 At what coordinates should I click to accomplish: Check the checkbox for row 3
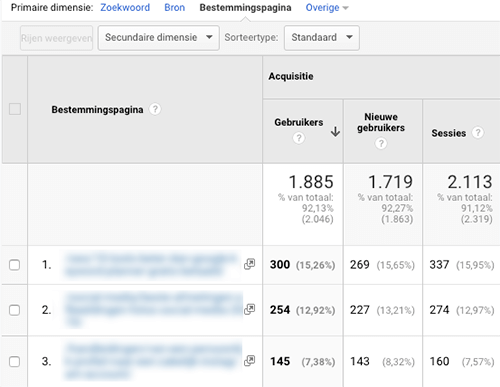point(14,361)
